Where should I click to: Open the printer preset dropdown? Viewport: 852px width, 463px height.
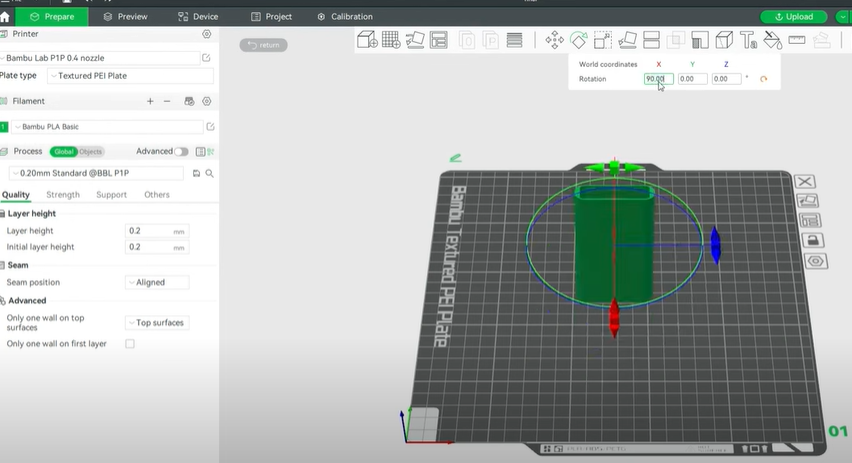pyautogui.click(x=100, y=58)
